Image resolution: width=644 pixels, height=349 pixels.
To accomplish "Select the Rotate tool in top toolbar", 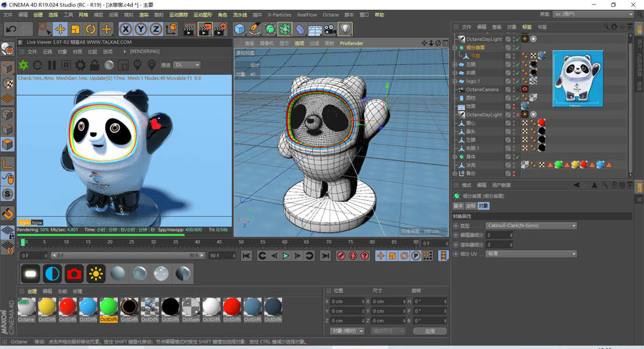I will tap(90, 29).
